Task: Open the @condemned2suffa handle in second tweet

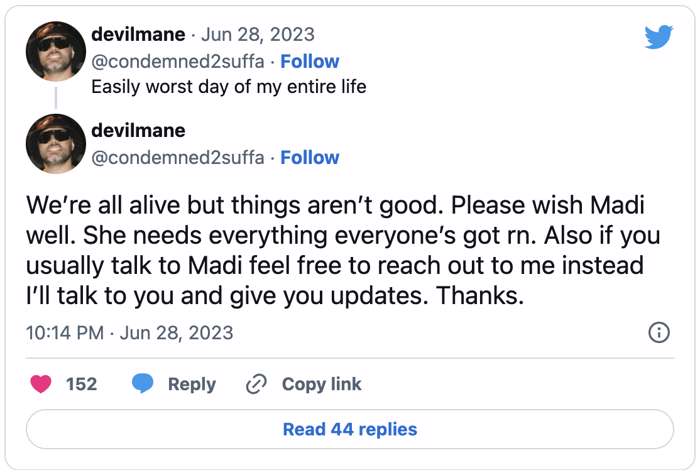Action: pyautogui.click(x=178, y=158)
